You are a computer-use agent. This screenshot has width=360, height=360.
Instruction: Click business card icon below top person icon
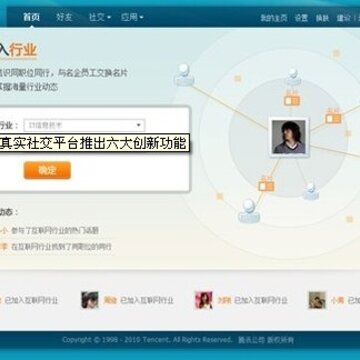[292, 100]
